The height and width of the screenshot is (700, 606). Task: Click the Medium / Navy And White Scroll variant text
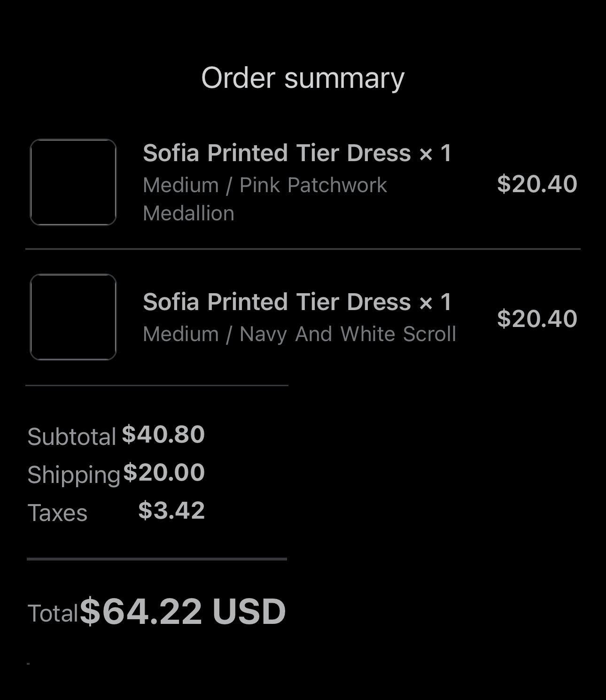tap(299, 334)
